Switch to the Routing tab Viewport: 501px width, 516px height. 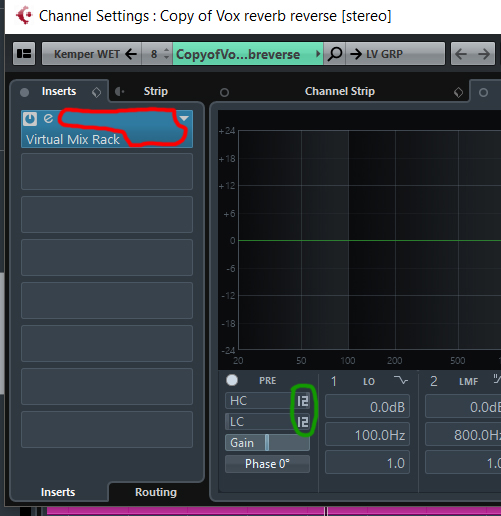coord(156,492)
